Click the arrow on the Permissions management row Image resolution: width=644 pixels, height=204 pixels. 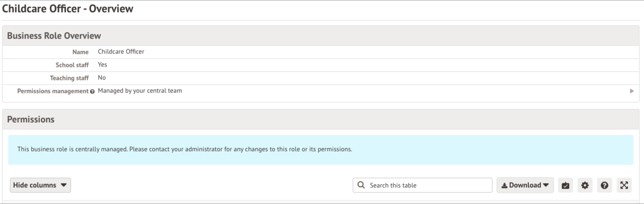tap(631, 91)
